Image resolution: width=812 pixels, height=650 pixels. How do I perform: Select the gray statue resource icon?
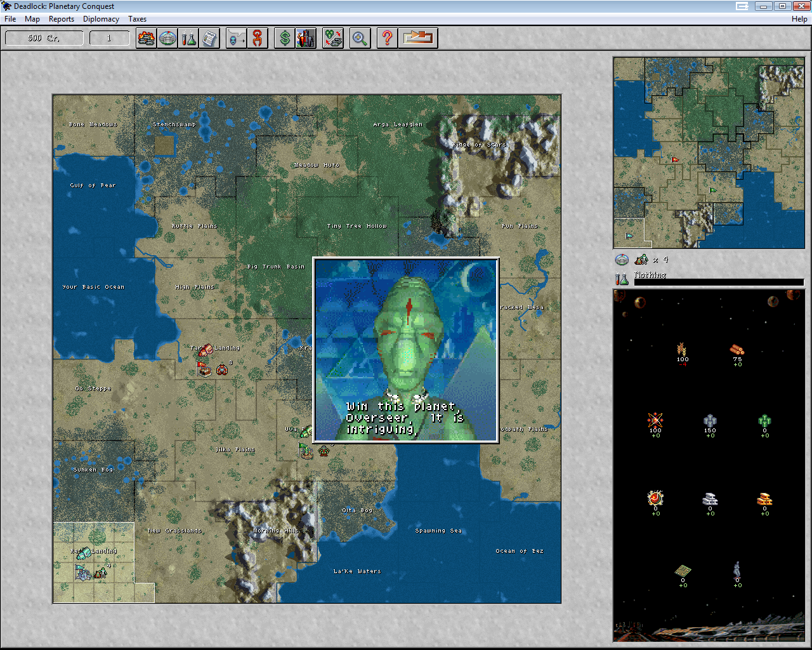pyautogui.click(x=737, y=569)
